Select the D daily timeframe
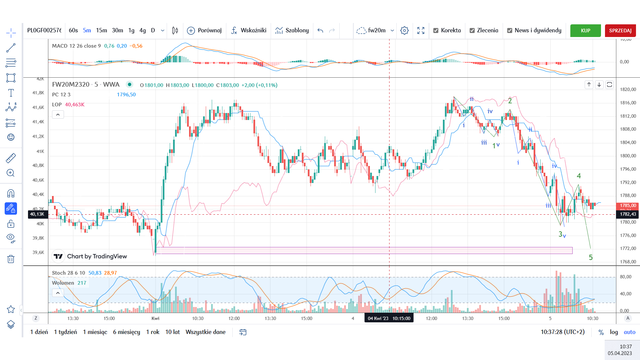Image resolution: width=640 pixels, height=360 pixels. pyautogui.click(x=153, y=31)
